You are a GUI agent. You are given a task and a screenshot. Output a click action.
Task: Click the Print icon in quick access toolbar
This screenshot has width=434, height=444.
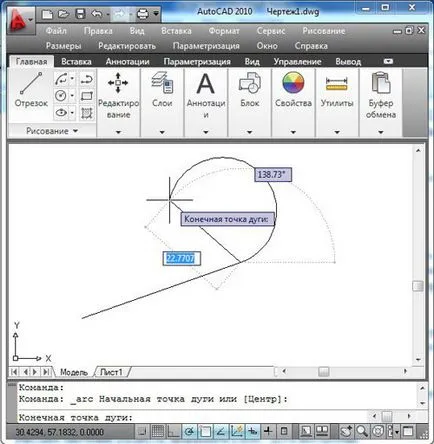tap(143, 14)
